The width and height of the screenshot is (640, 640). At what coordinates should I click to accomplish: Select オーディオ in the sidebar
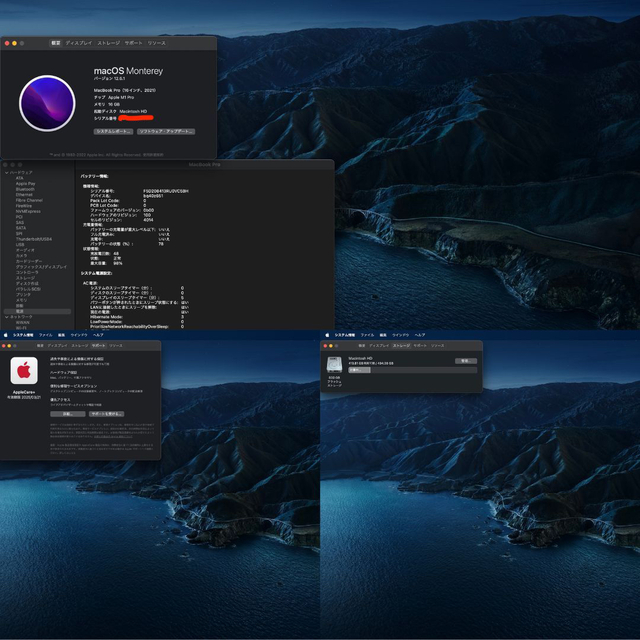pyautogui.click(x=25, y=250)
